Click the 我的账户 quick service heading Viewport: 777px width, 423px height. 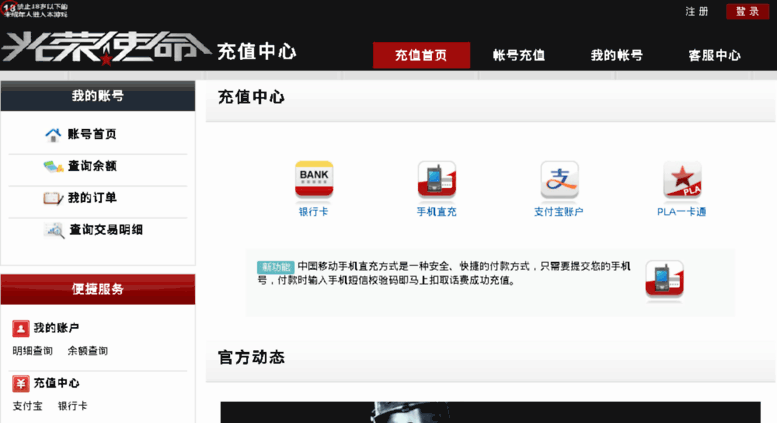tap(56, 328)
